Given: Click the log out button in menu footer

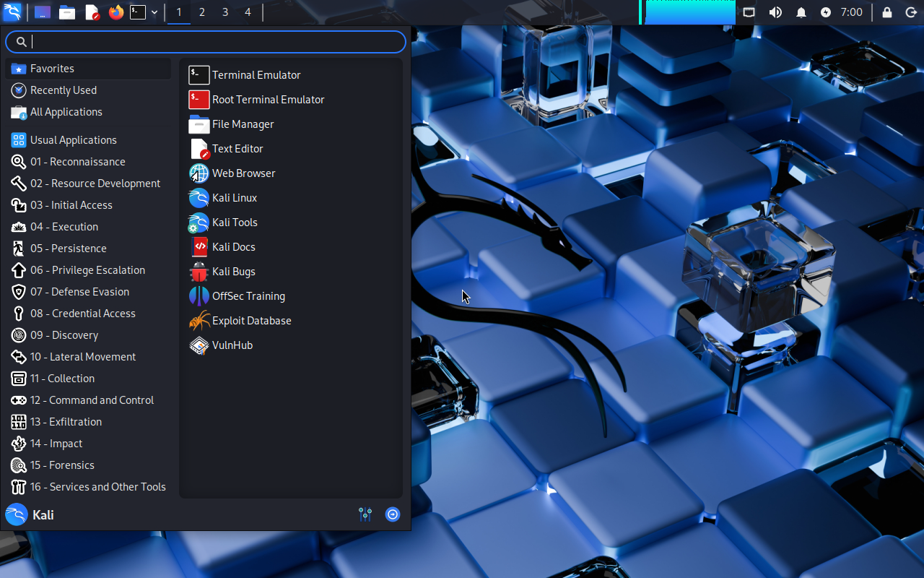Looking at the screenshot, I should (x=393, y=514).
